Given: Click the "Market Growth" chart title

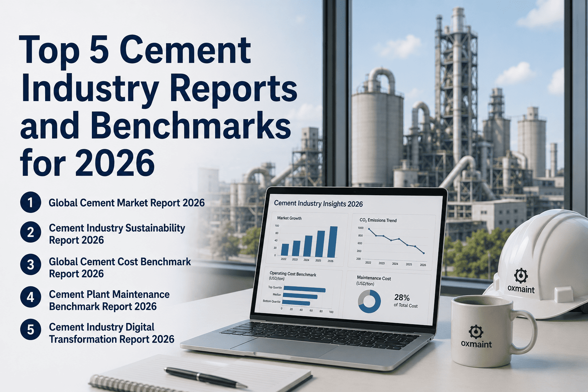Looking at the screenshot, I should (x=289, y=218).
